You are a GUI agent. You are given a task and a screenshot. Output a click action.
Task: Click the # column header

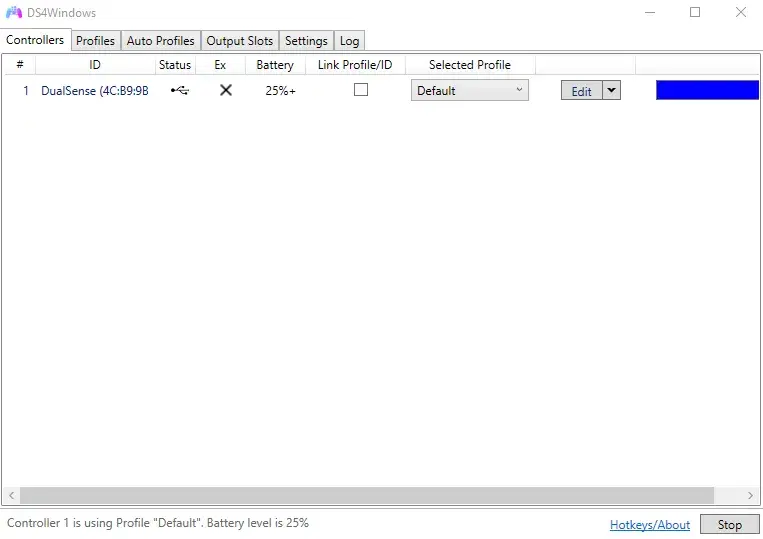tap(20, 65)
